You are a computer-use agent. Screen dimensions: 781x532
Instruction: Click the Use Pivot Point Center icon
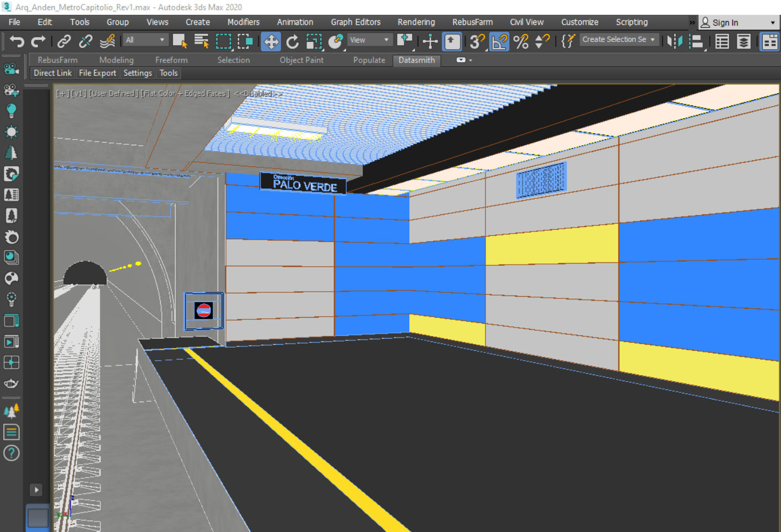tap(405, 41)
